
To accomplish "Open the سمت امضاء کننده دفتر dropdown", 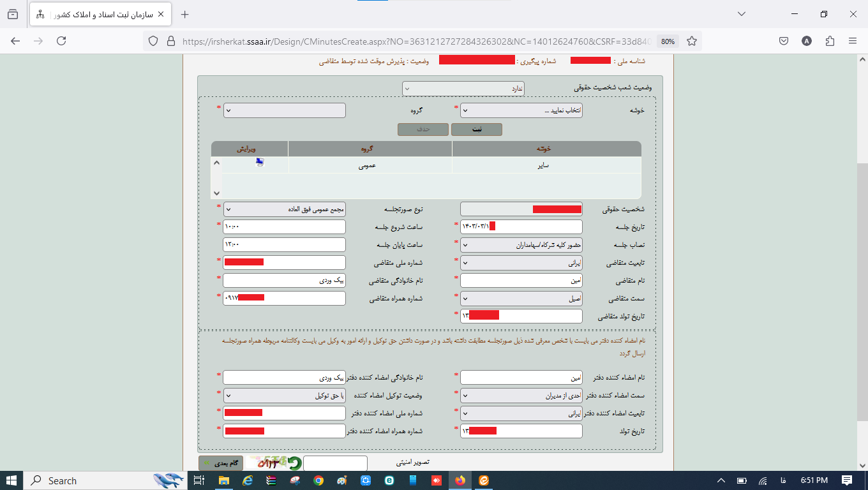I will coord(521,396).
